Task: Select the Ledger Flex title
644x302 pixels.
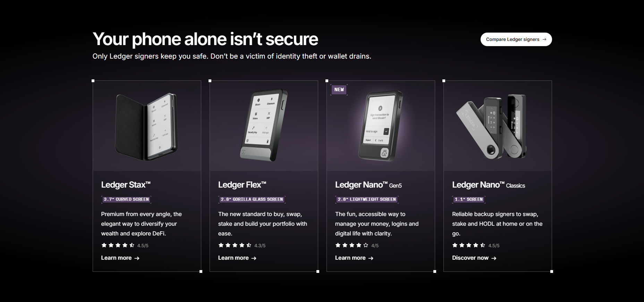Action: coord(242,185)
